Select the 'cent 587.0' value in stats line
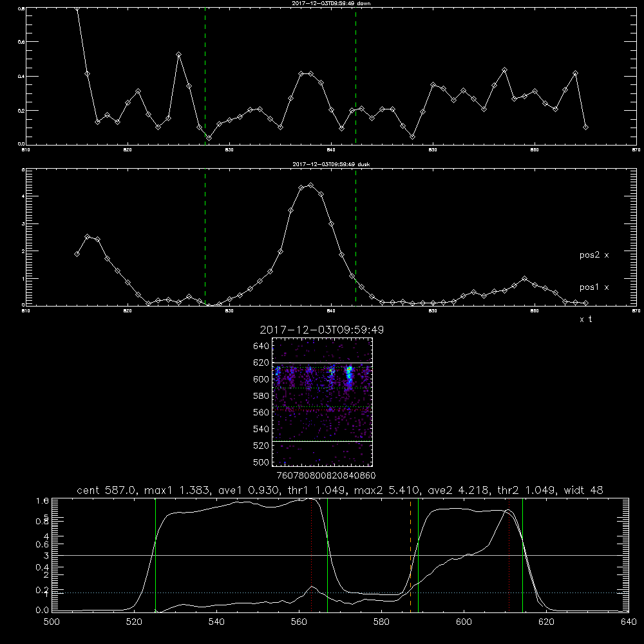Viewport: 644px width, 644px height. (x=107, y=490)
